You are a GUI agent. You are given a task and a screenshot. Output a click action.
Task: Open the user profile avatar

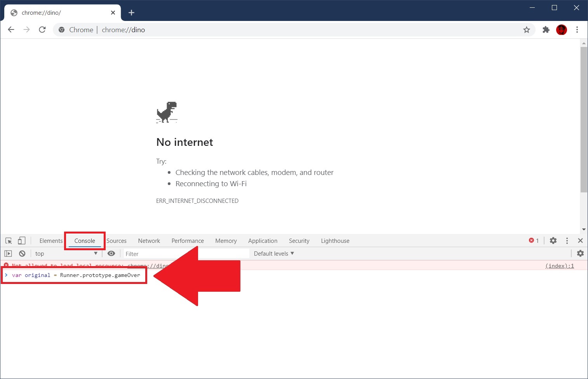[562, 30]
